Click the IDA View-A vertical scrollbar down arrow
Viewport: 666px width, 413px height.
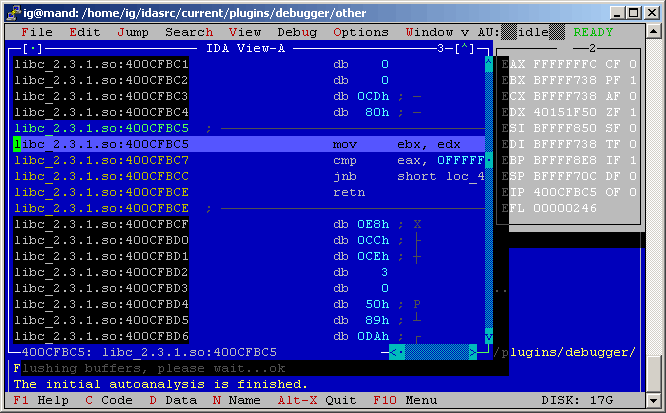tap(488, 336)
